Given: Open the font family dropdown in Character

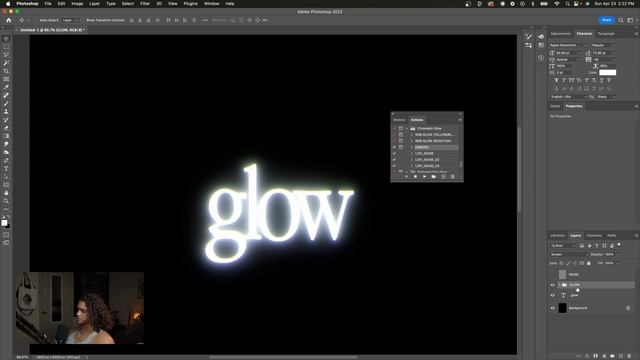Looking at the screenshot, I should point(568,45).
